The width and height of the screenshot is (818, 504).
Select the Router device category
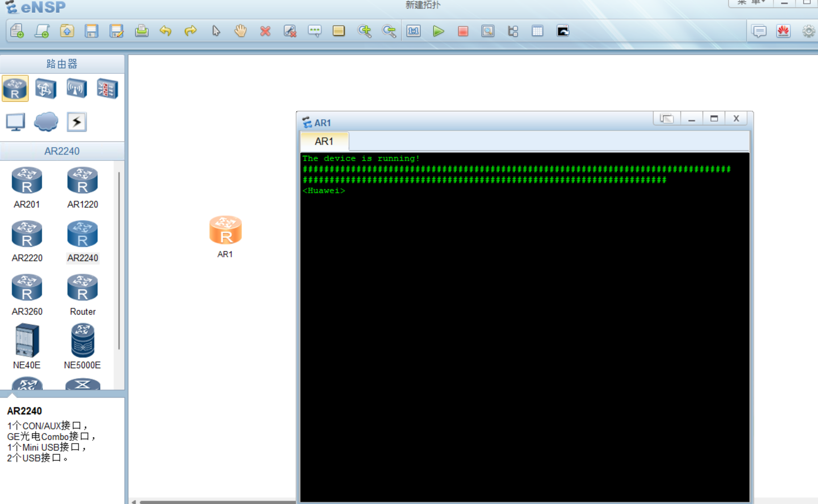pyautogui.click(x=15, y=88)
